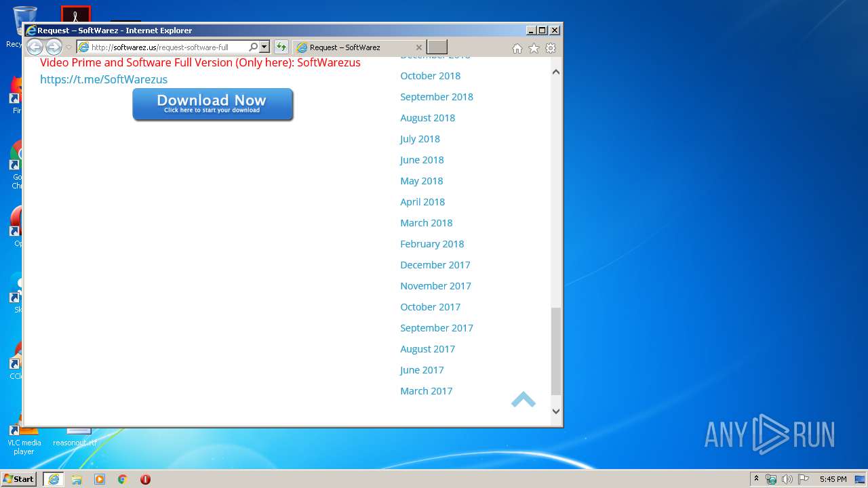The width and height of the screenshot is (868, 488).
Task: Open the recent pages dropdown arrow
Action: (68, 47)
